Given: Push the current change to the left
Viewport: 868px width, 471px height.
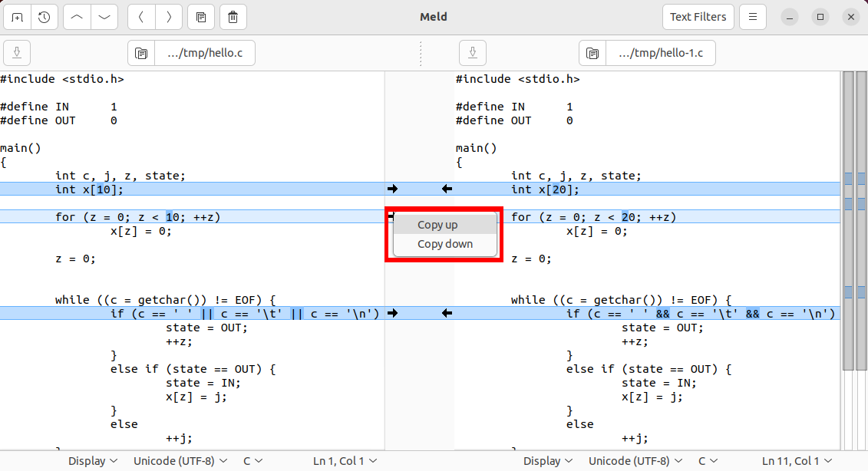Looking at the screenshot, I should pyautogui.click(x=141, y=16).
